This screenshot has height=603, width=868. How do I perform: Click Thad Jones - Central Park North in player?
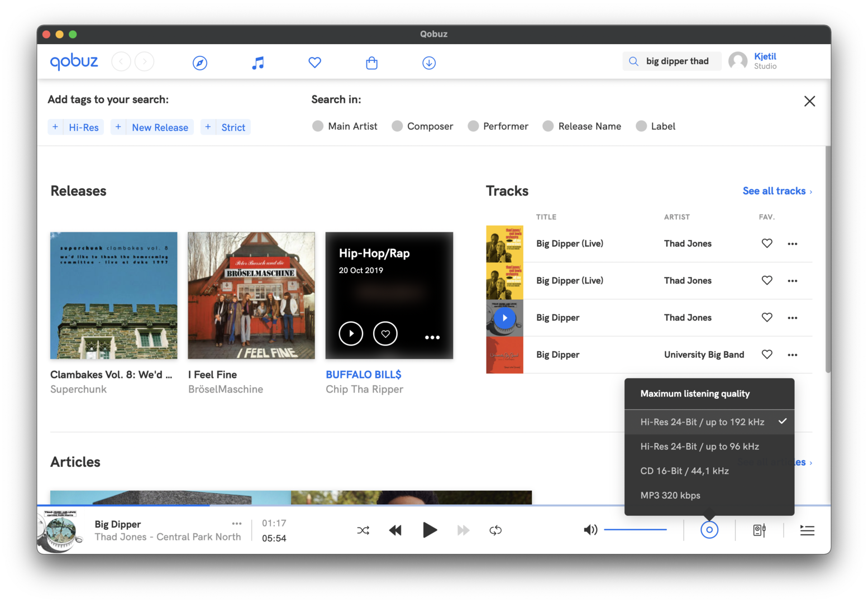(x=168, y=537)
